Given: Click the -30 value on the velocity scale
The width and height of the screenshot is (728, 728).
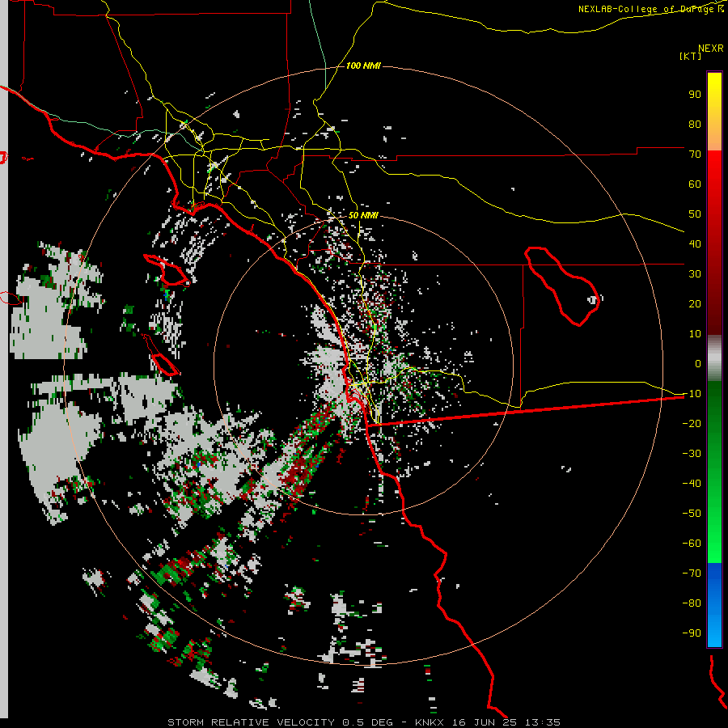Looking at the screenshot, I should click(692, 454).
